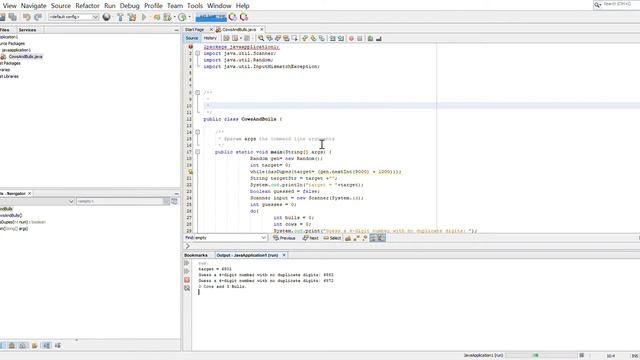Screen dimensions: 640x360
Task: Open the View menu
Action: [x=9, y=6]
